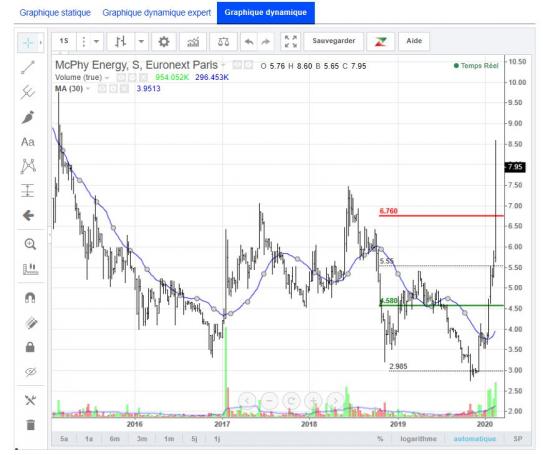
Task: Click the red and green Z logo button
Action: coord(380,42)
